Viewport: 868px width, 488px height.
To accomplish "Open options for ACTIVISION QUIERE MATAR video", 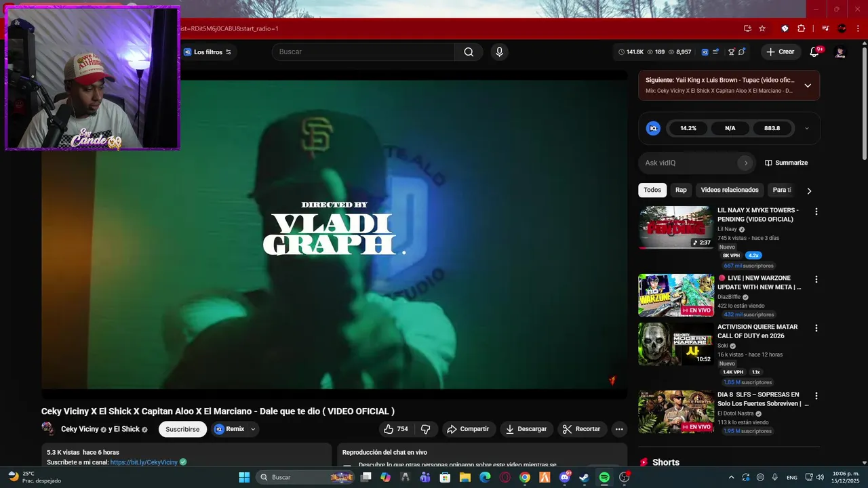I will pyautogui.click(x=816, y=328).
